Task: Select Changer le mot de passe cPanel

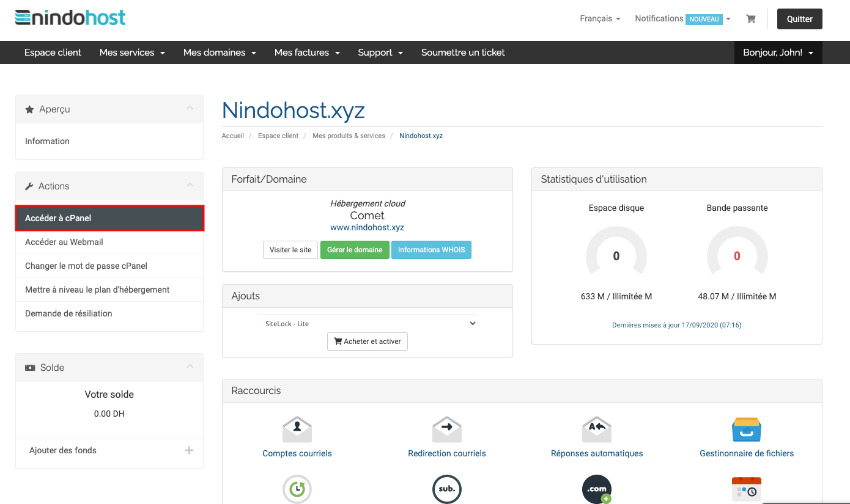Action: pos(109,266)
